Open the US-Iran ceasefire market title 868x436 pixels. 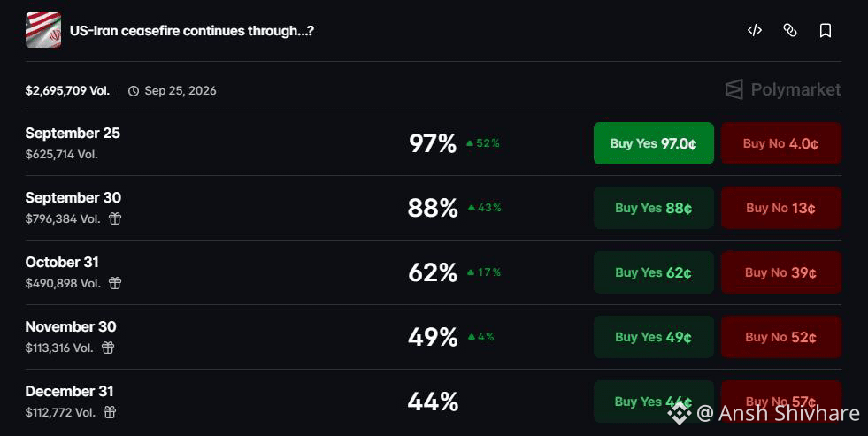[x=191, y=30]
